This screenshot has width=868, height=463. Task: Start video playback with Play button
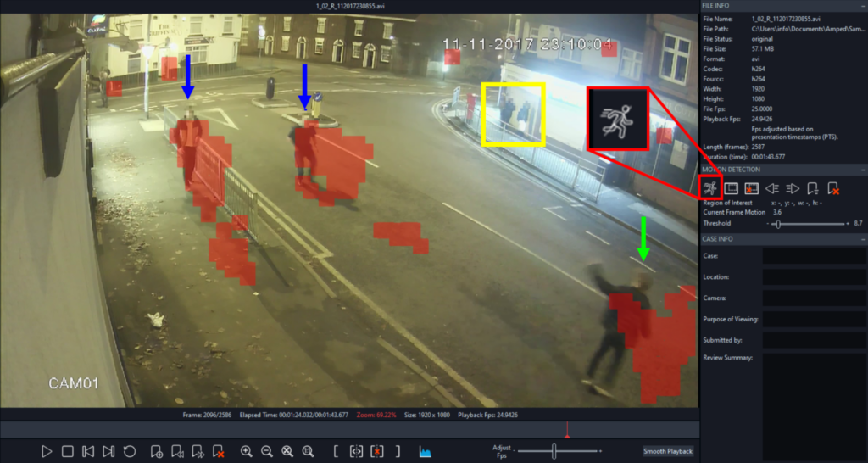[x=47, y=451]
